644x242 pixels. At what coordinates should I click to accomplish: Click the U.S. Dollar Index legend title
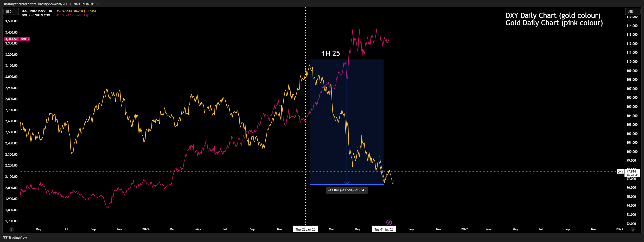click(x=34, y=11)
